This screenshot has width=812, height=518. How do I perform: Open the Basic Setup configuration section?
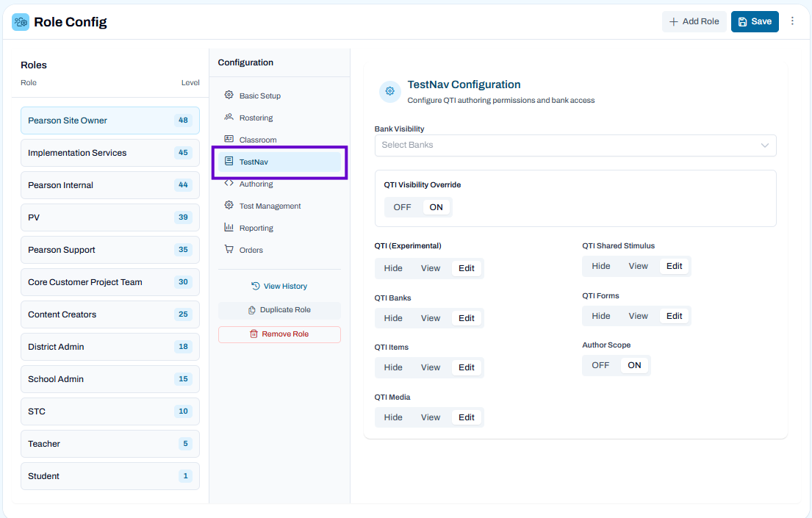pos(280,96)
